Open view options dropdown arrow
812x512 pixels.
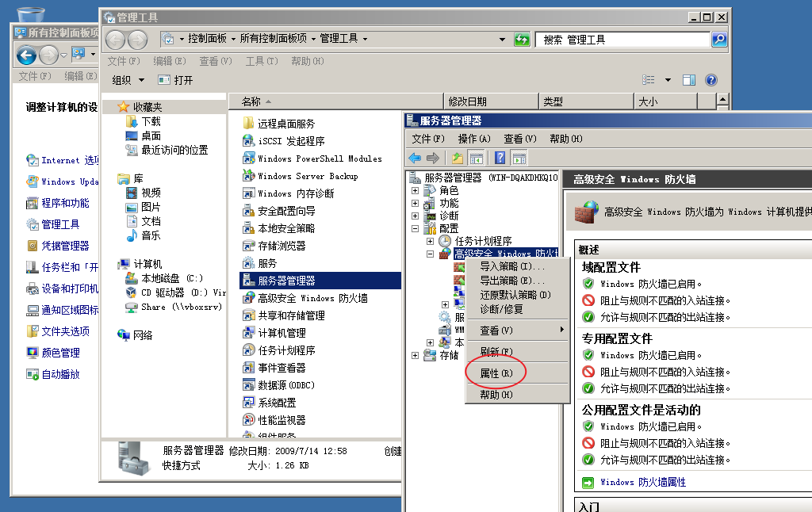[668, 80]
